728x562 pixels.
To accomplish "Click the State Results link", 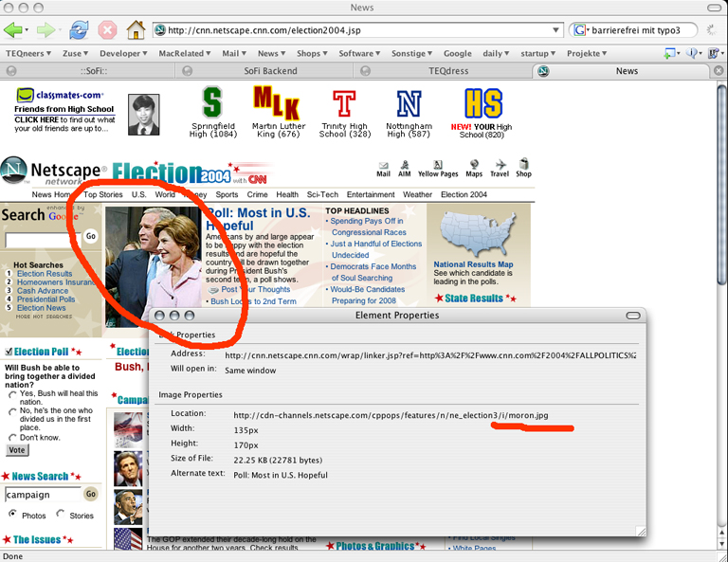I will pyautogui.click(x=474, y=299).
